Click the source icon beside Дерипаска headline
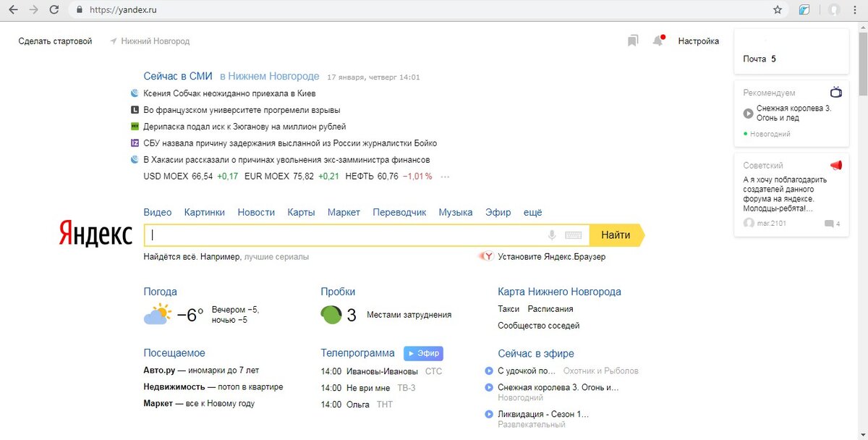The height and width of the screenshot is (440, 868). coord(135,127)
